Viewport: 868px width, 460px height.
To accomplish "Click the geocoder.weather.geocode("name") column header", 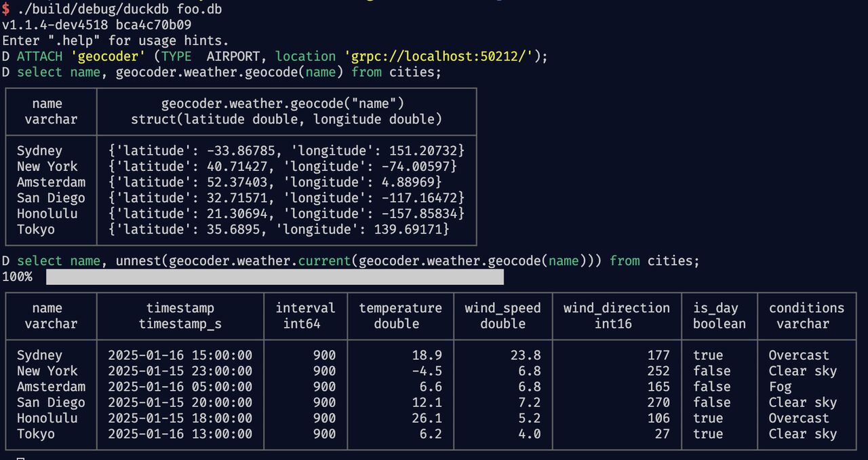I will [x=282, y=104].
